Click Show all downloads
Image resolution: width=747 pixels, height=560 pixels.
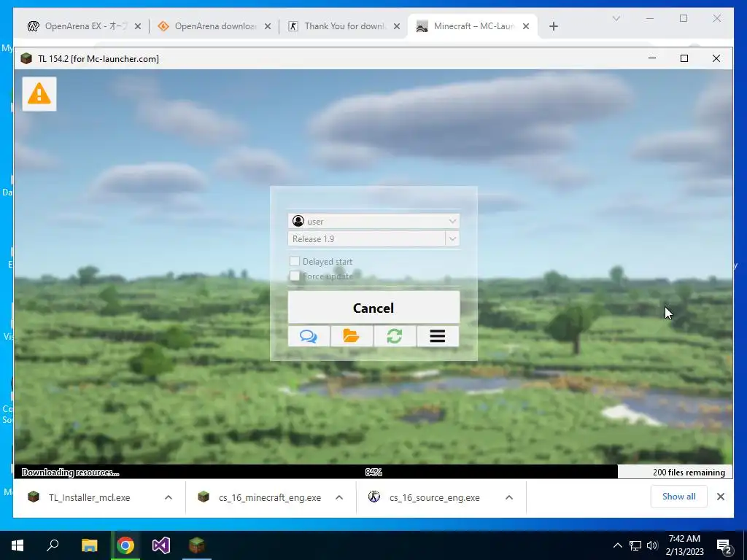[679, 497]
